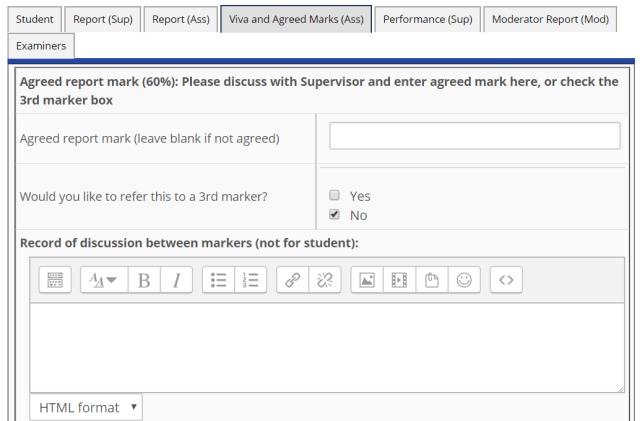Insert a numbered ordered list
The width and height of the screenshot is (640, 421).
tap(251, 281)
